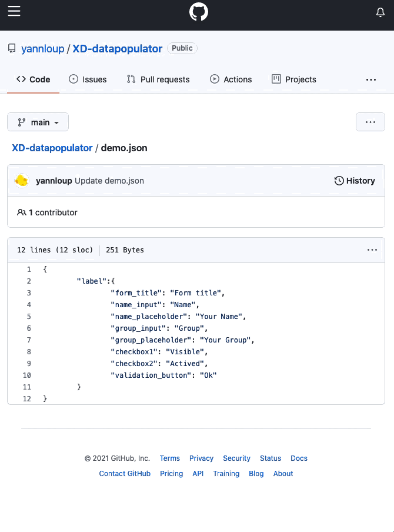Switch to the Issues tab
Image resolution: width=394 pixels, height=532 pixels.
[88, 79]
